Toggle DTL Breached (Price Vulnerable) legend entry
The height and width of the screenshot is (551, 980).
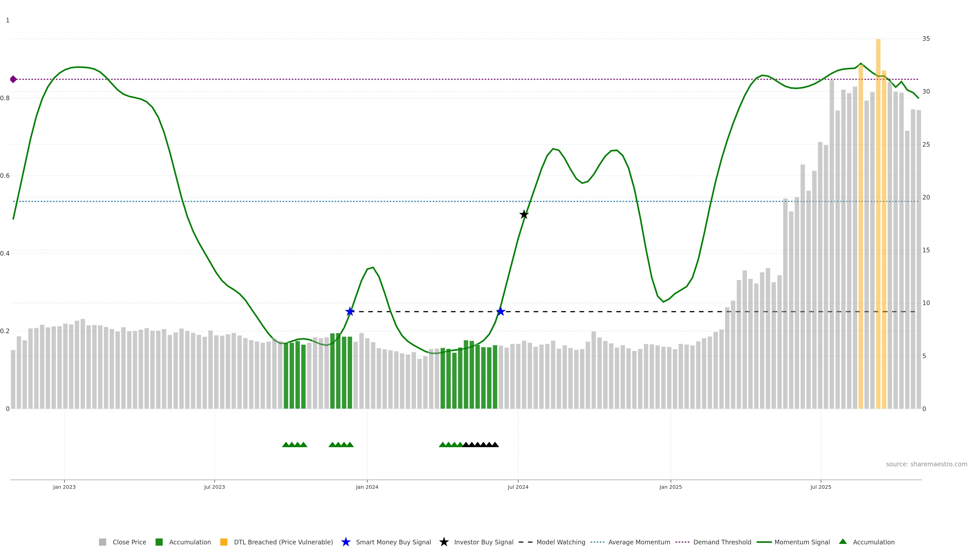point(283,542)
